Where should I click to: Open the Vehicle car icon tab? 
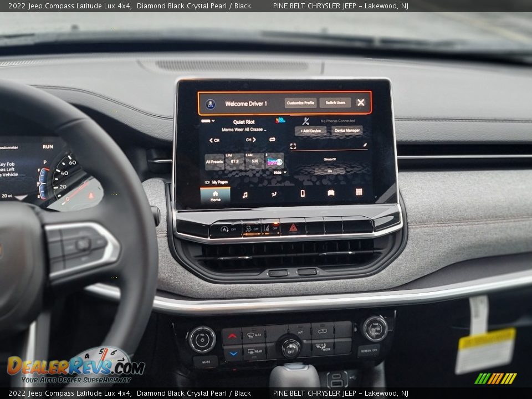331,193
